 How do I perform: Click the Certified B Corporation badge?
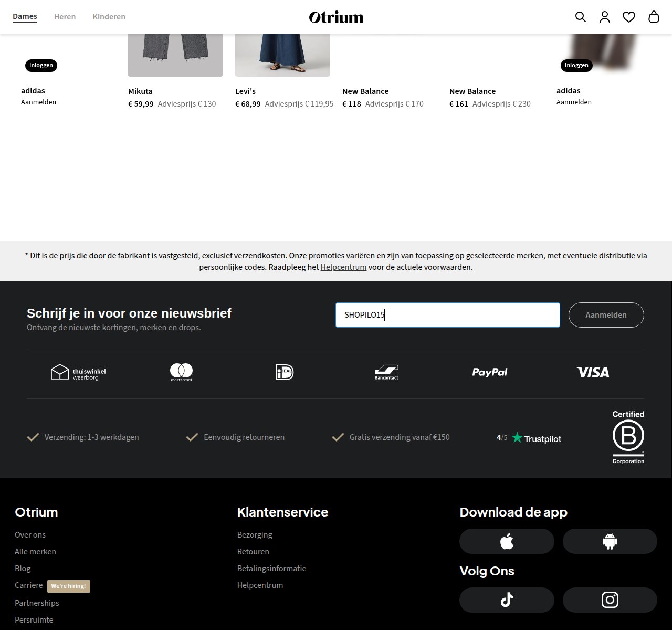point(628,437)
